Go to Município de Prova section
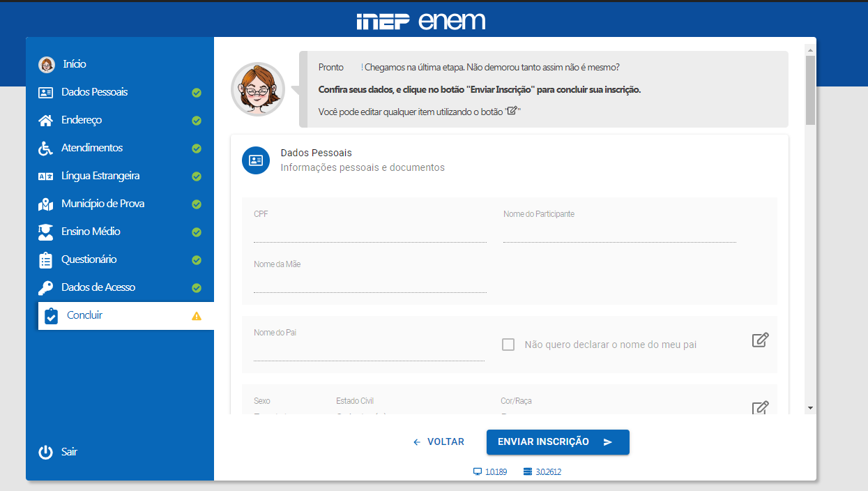The height and width of the screenshot is (491, 868). 102,204
